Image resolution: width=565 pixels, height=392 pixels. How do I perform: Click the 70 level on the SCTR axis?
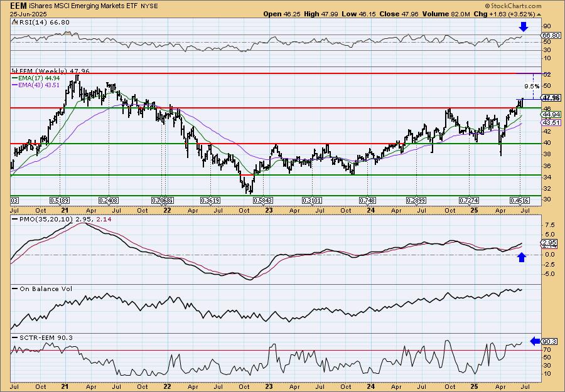click(547, 349)
